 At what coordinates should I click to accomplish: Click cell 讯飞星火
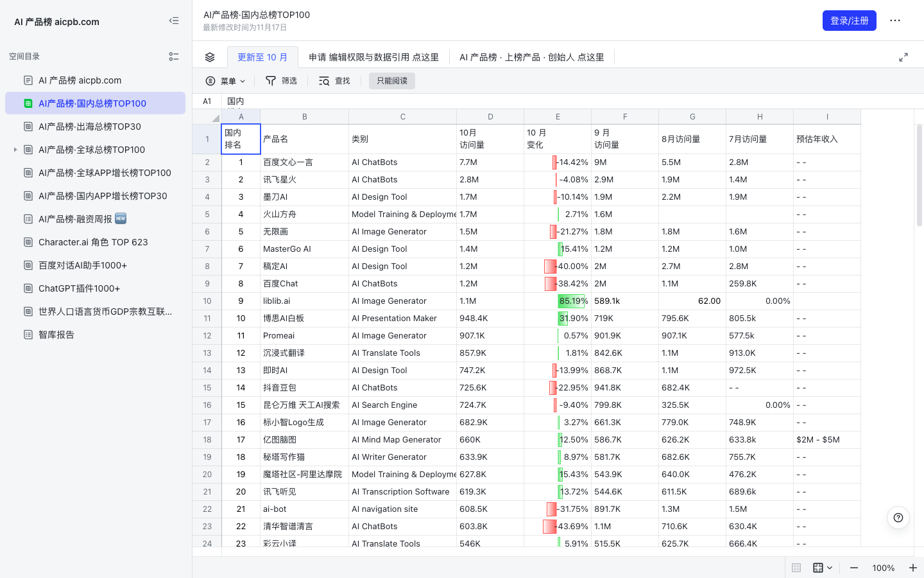tap(305, 180)
